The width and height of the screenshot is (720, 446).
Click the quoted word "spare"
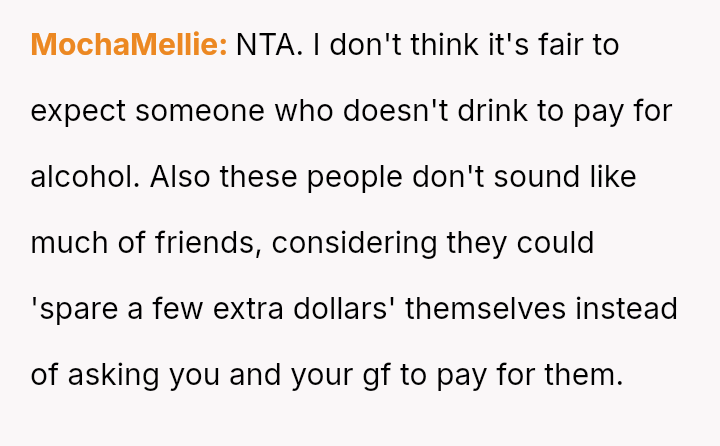80,309
